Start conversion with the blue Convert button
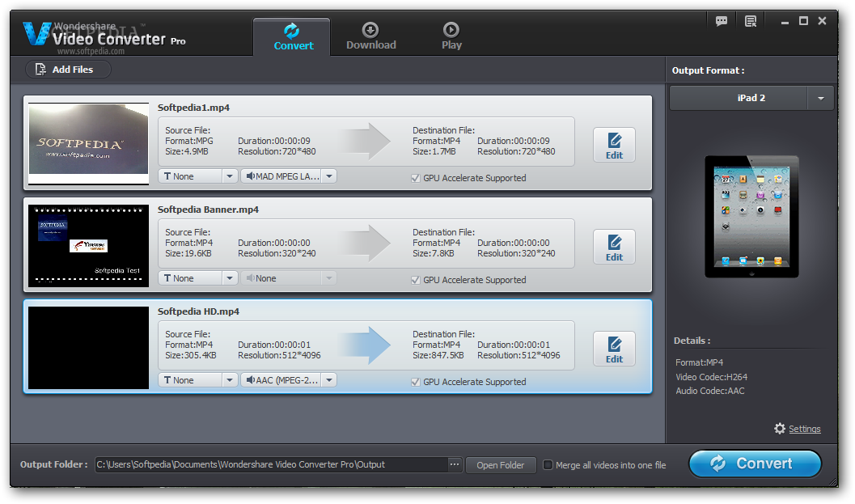This screenshot has height=504, width=855. 756,464
